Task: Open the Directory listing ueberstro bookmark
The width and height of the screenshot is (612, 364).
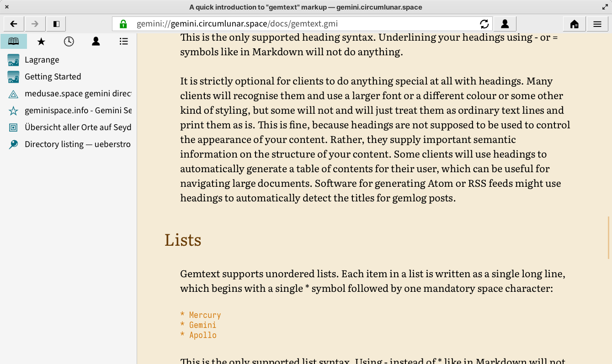Action: point(69,144)
